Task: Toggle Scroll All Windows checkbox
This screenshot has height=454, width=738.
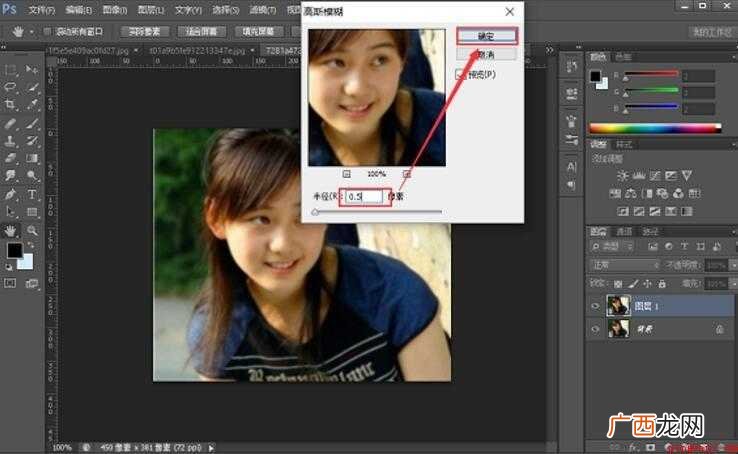Action: click(x=48, y=32)
